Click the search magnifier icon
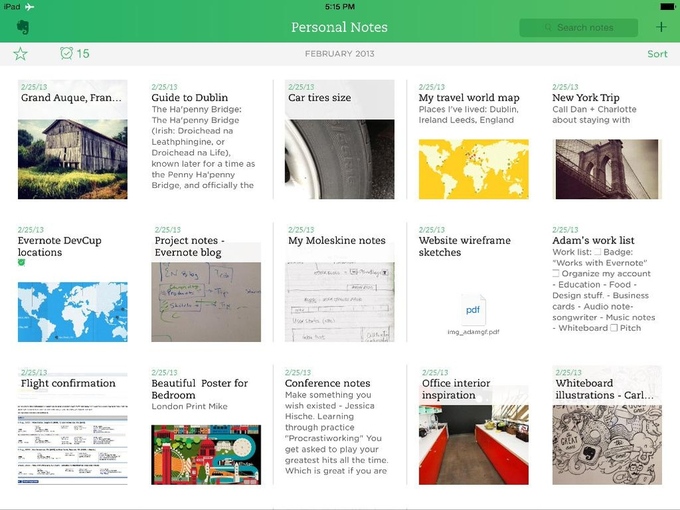The width and height of the screenshot is (680, 510). (549, 28)
